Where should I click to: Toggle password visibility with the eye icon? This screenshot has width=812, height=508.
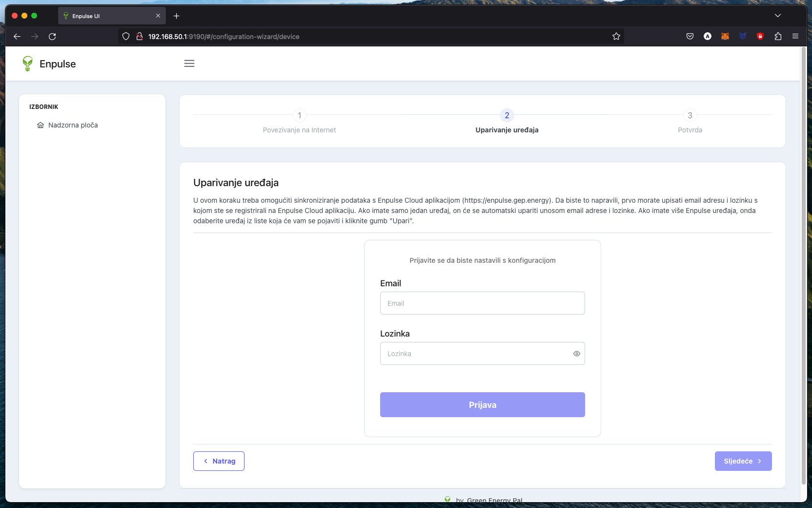tap(577, 354)
